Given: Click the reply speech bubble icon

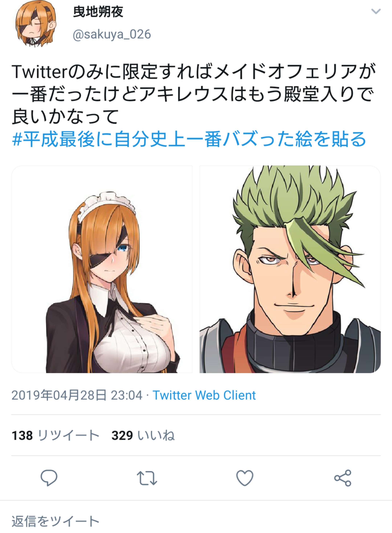Looking at the screenshot, I should 49,477.
